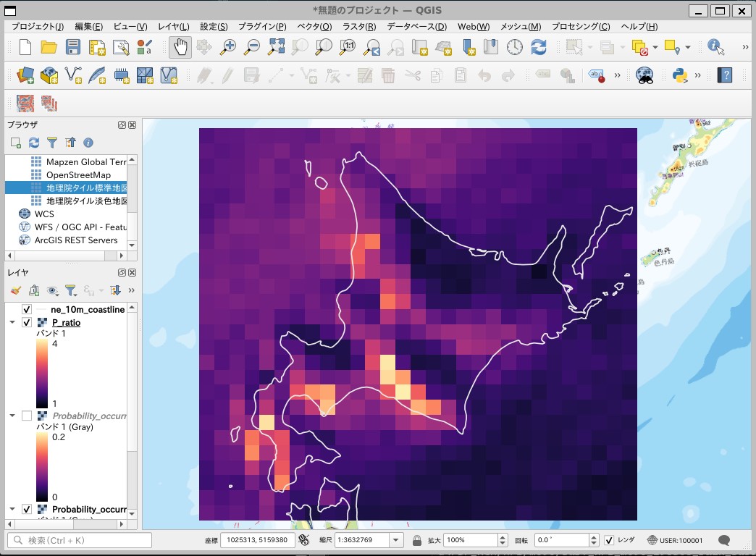Image resolution: width=756 pixels, height=556 pixels.
Task: Zoom to native resolution 1:1
Action: [348, 47]
